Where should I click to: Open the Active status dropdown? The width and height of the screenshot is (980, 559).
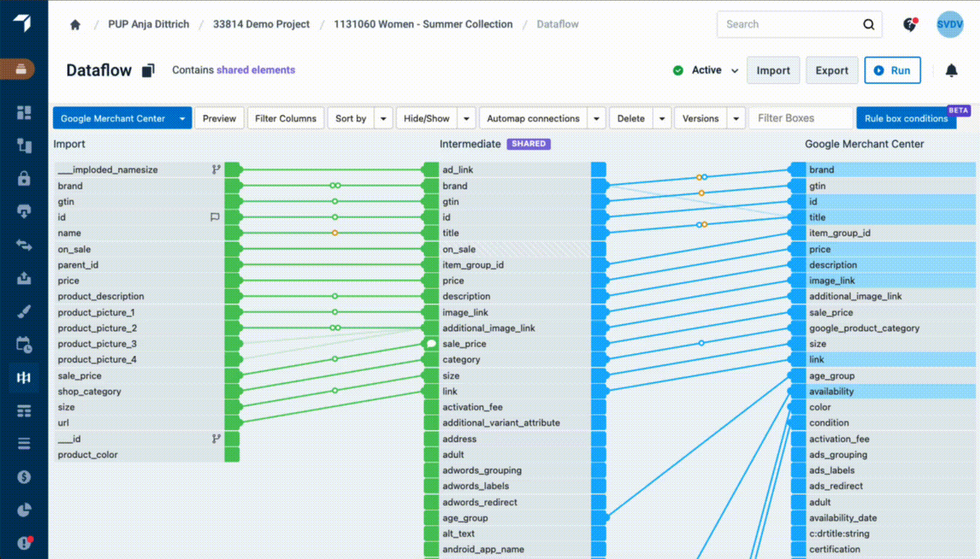point(734,70)
